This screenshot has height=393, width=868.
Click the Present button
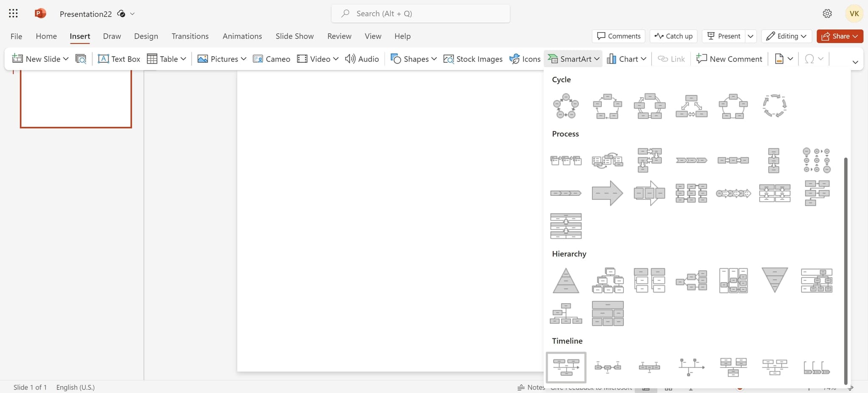point(723,36)
